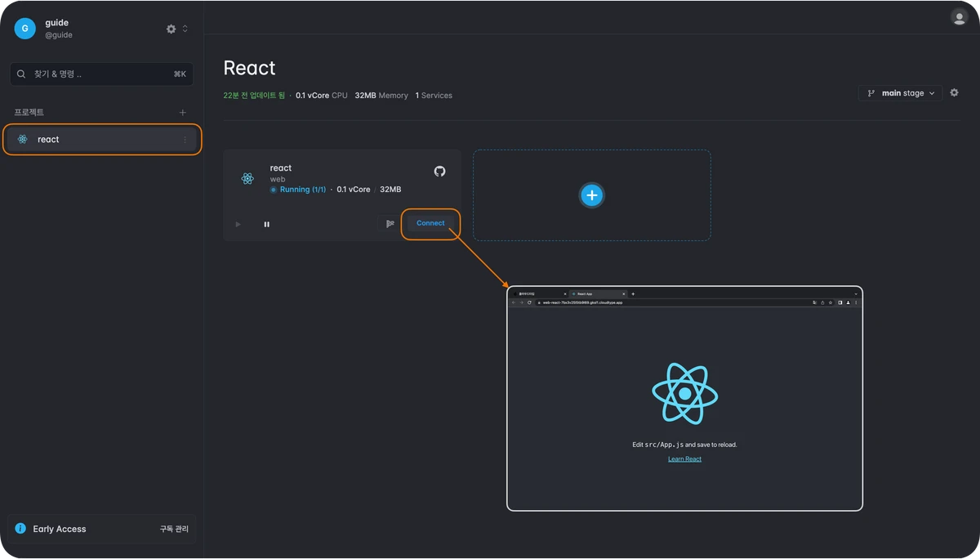Click the flag icon beside Connect
Screen dimensions: 980x559
[x=390, y=223]
